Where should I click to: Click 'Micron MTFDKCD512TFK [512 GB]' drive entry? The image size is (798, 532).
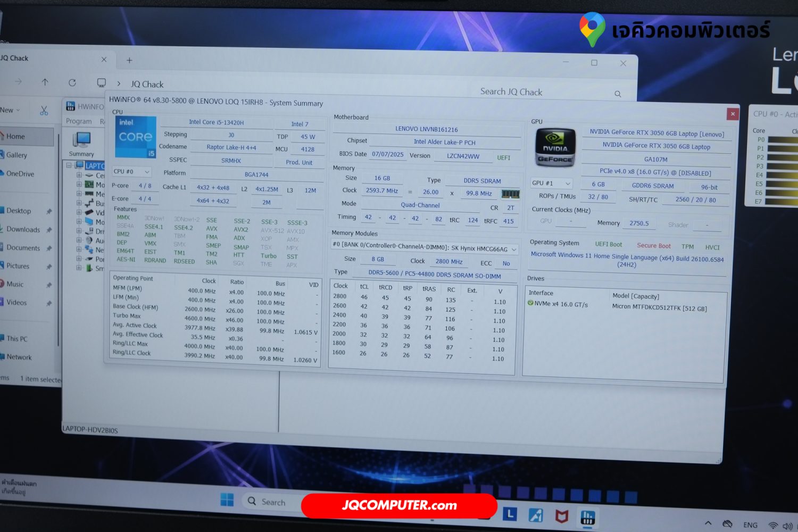pyautogui.click(x=660, y=307)
